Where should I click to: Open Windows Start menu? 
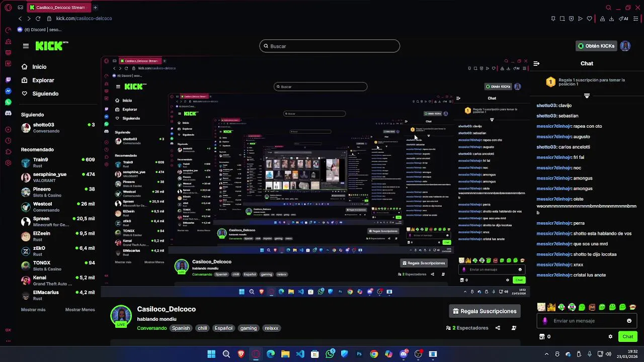coord(211,354)
